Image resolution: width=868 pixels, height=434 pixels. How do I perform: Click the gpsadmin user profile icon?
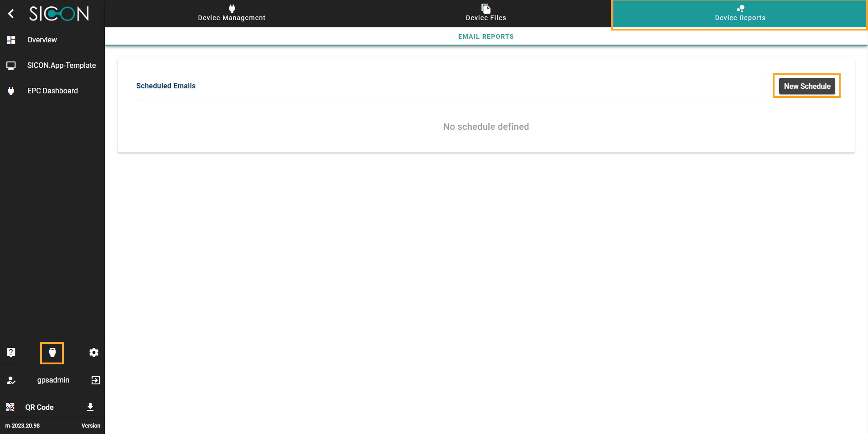(10, 380)
